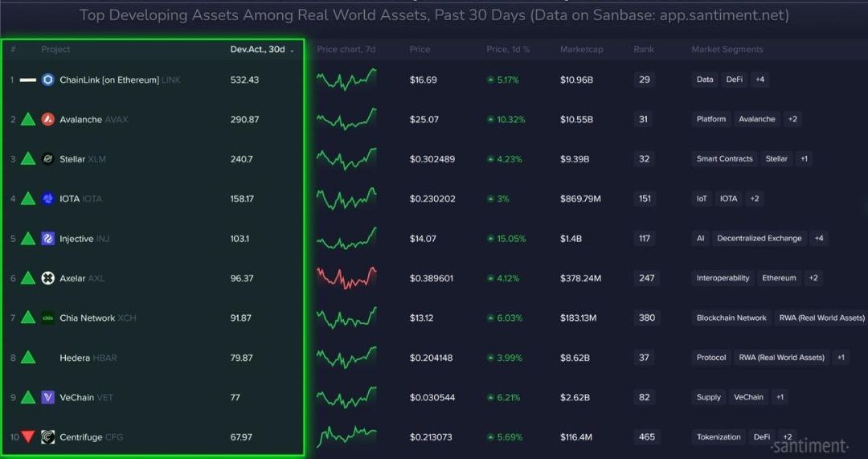Click the Axelar project logo icon
Image resolution: width=868 pixels, height=459 pixels.
[x=48, y=278]
